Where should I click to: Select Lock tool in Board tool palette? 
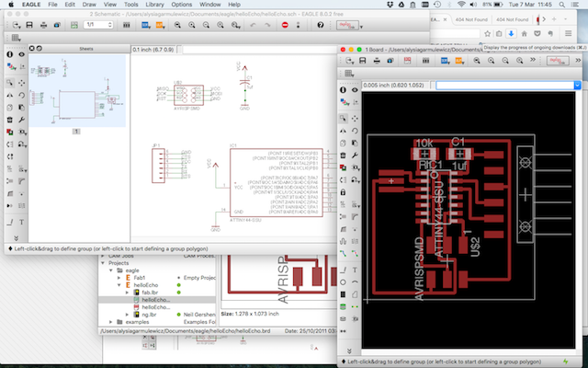tap(343, 192)
